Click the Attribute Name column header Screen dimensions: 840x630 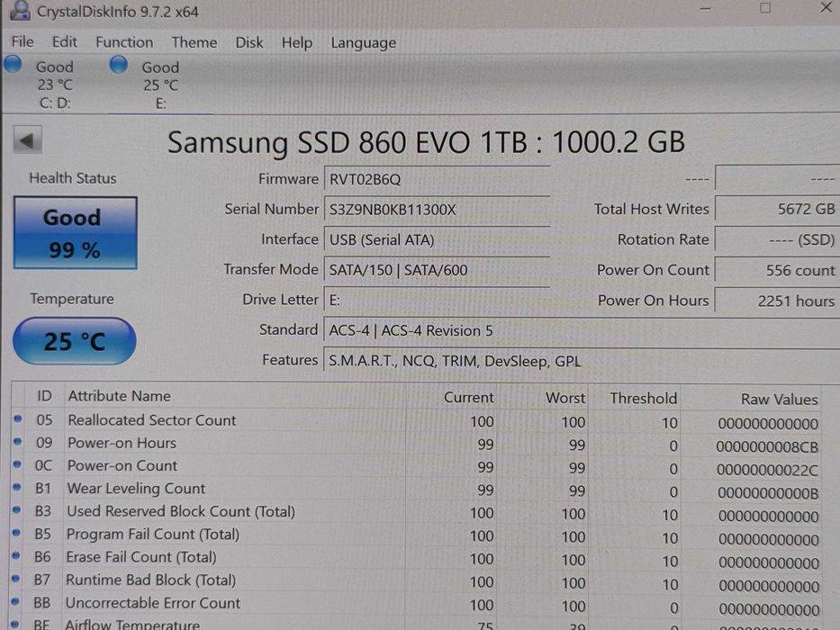[x=119, y=396]
